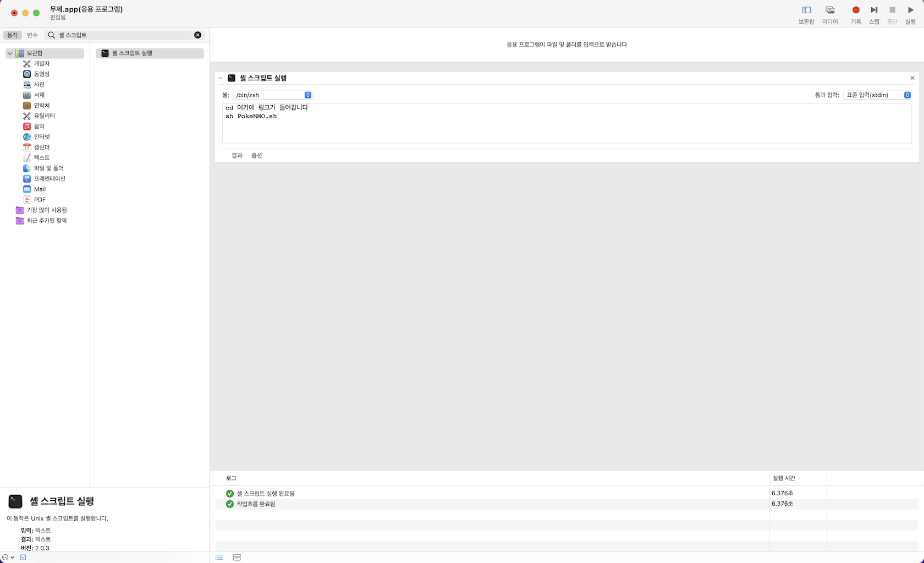The width and height of the screenshot is (924, 563).
Task: Open the pass input stdin dropdown
Action: coord(877,95)
